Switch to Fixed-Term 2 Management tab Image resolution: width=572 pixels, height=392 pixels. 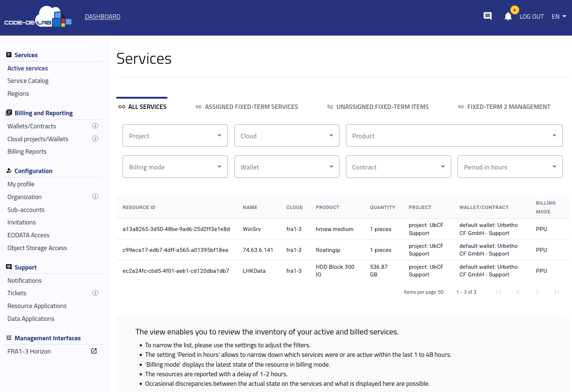[504, 107]
